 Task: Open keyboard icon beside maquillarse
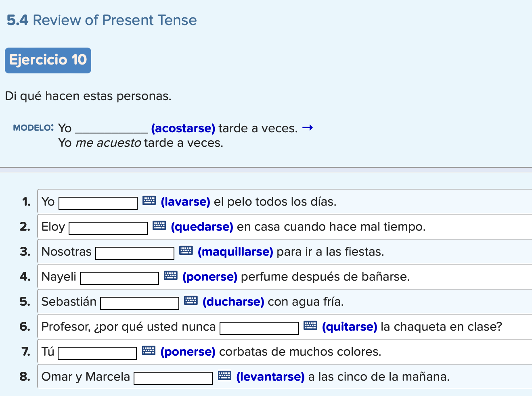(186, 250)
